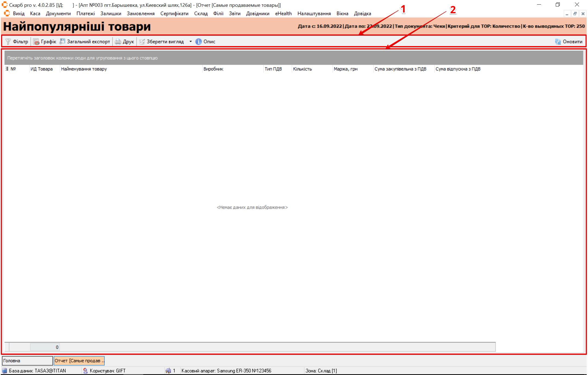This screenshot has height=375, width=588.
Task: Click the Зберегти вигляд icon
Action: click(142, 41)
